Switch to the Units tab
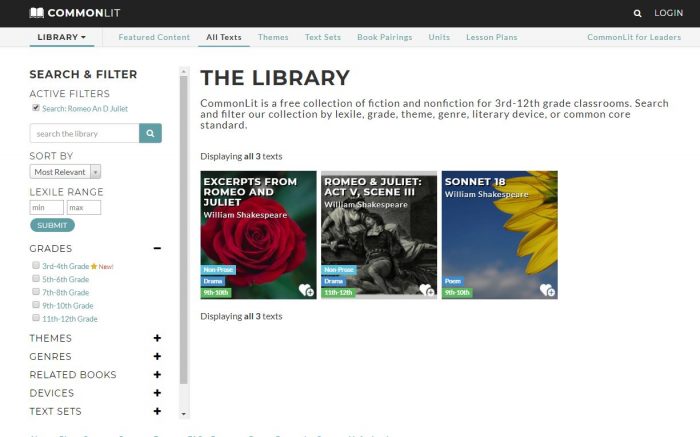This screenshot has height=437, width=700. (439, 37)
